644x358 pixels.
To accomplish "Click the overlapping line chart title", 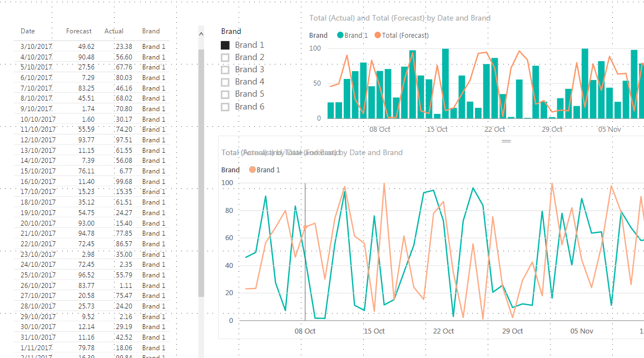I will tap(312, 153).
